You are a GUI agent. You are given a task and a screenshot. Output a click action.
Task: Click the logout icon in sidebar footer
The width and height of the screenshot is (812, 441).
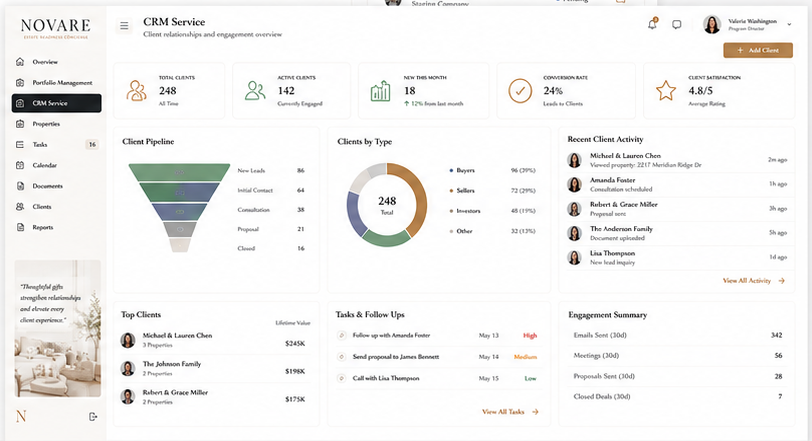tap(93, 417)
